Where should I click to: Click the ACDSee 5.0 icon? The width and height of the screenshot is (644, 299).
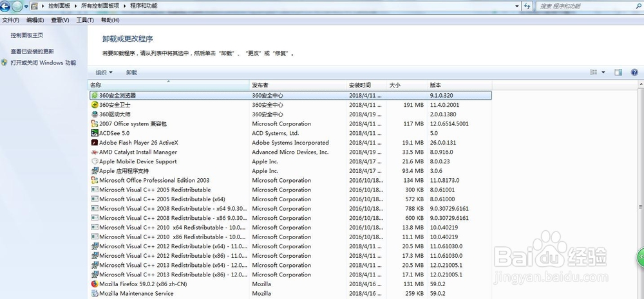click(95, 133)
